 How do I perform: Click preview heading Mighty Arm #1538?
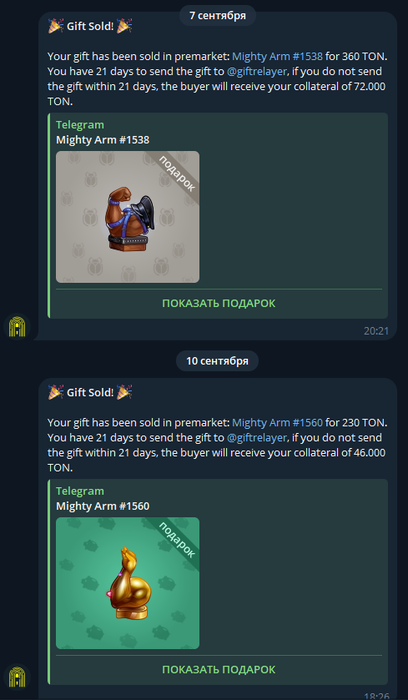pos(103,140)
